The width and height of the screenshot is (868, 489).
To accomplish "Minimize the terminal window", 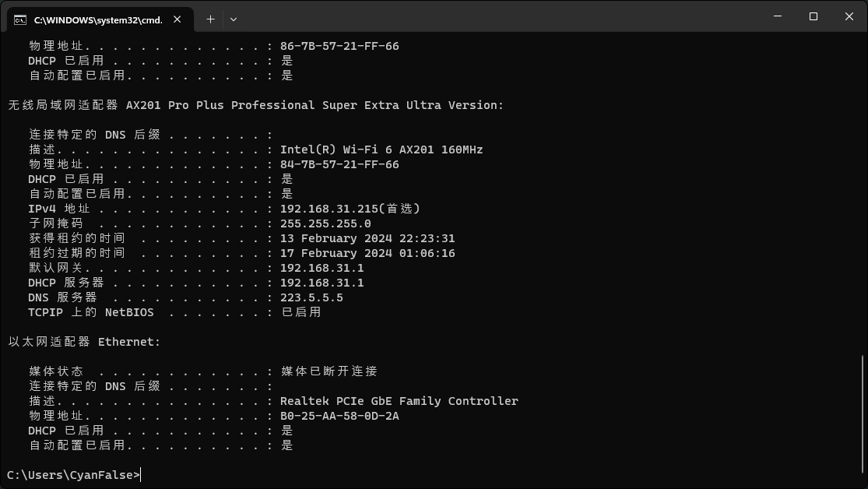I will [778, 16].
